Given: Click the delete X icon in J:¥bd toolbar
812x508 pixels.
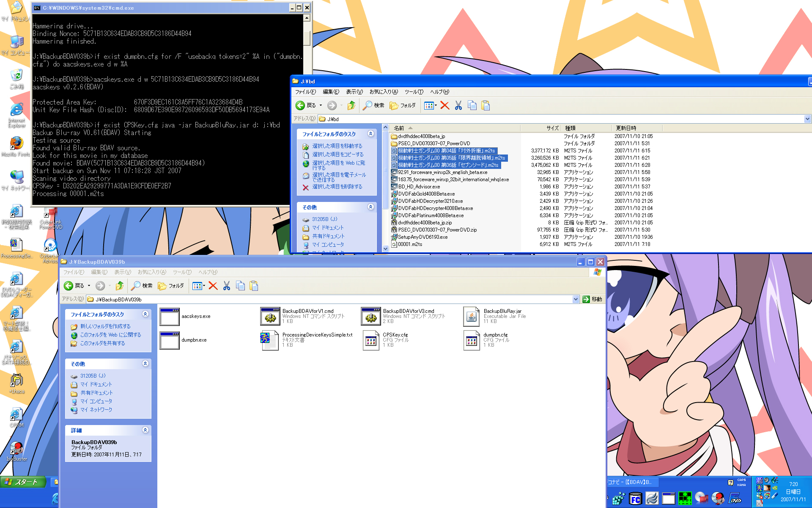Looking at the screenshot, I should [x=444, y=105].
